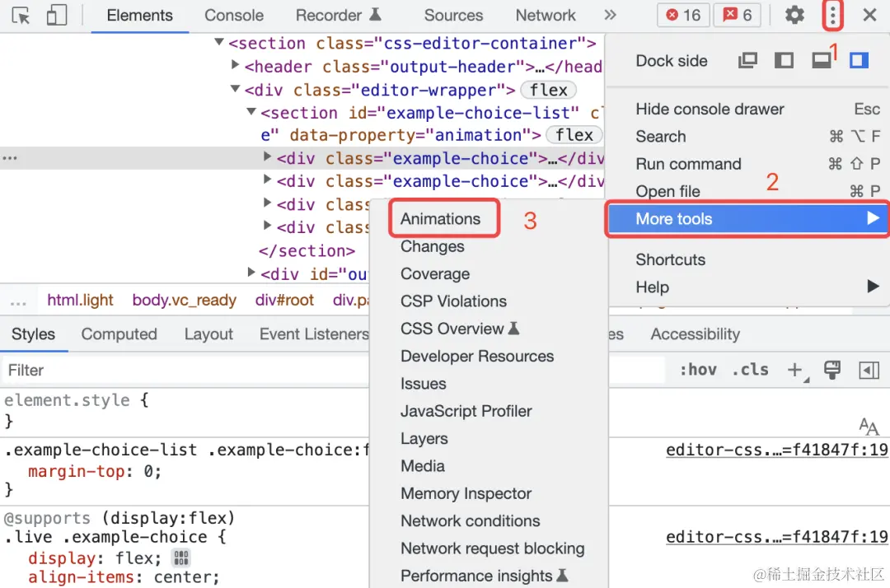
Task: Expand the output-header header node
Action: 234,64
